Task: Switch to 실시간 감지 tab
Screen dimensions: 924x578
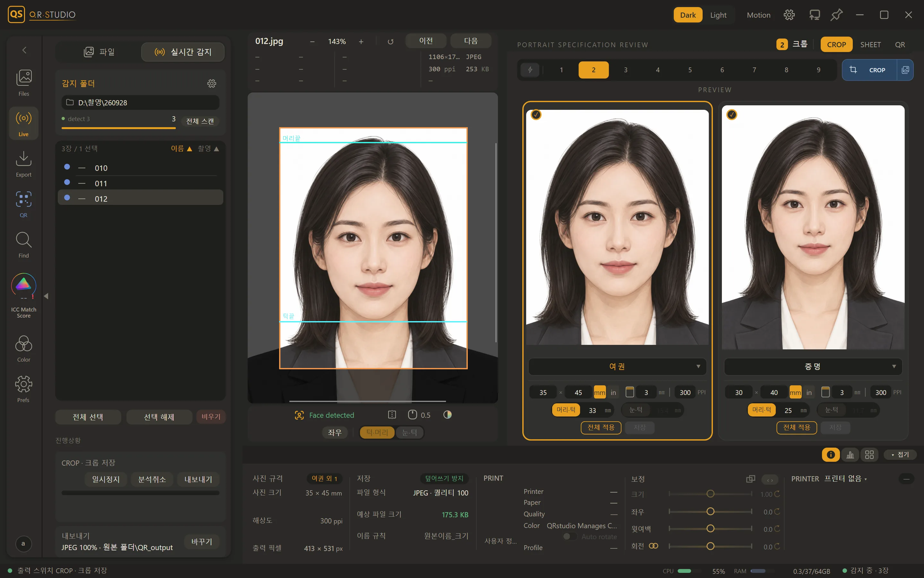Action: point(183,52)
